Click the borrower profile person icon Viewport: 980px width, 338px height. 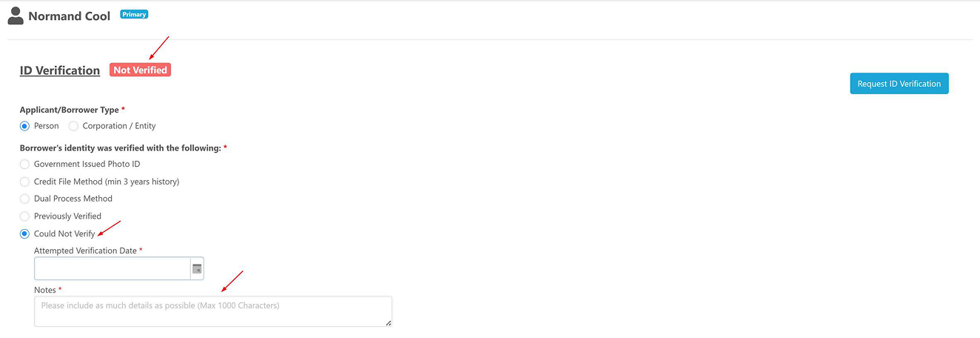[15, 16]
